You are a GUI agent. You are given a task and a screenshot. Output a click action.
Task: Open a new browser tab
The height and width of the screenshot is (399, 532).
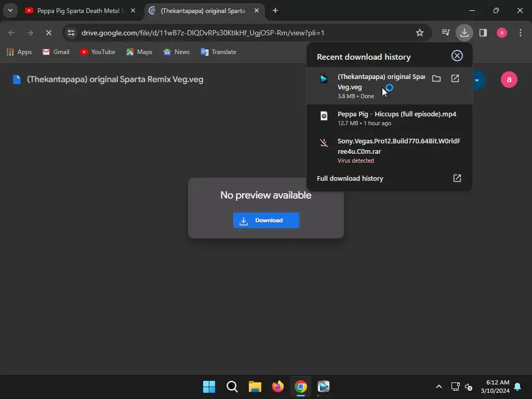pos(275,11)
